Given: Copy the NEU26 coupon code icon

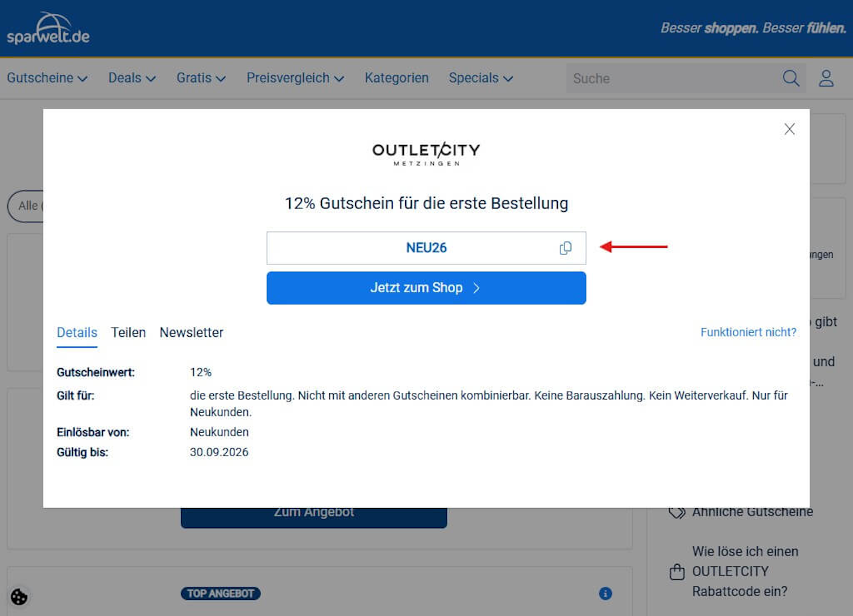Looking at the screenshot, I should click(x=565, y=248).
